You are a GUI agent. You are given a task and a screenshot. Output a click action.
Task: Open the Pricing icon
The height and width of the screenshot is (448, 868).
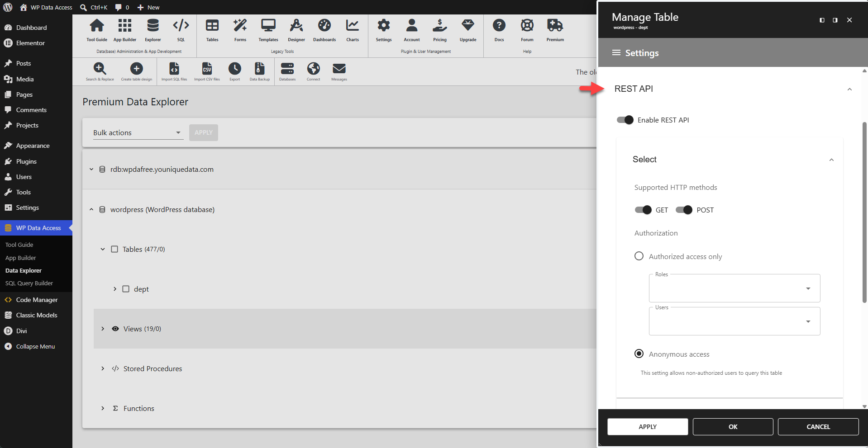coord(440,30)
